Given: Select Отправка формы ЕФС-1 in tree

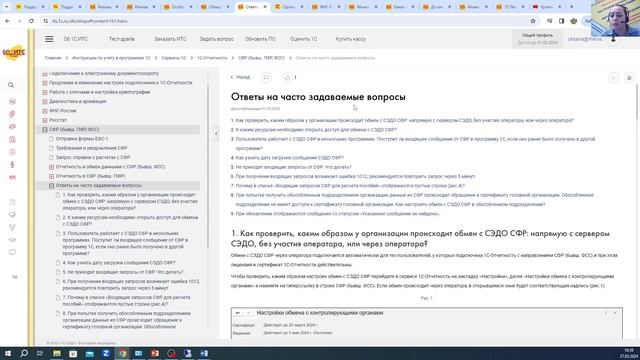Looking at the screenshot, I should point(82,139).
